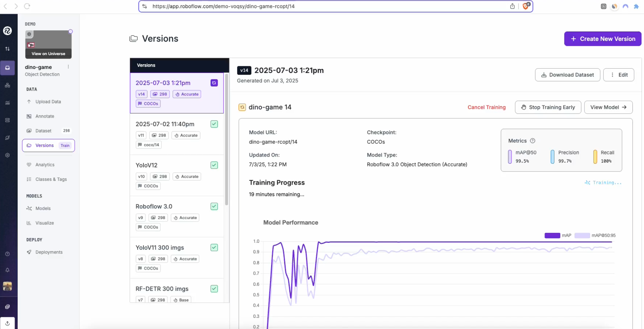Click the Roboflow logo icon
The width and height of the screenshot is (644, 329).
pos(7,31)
